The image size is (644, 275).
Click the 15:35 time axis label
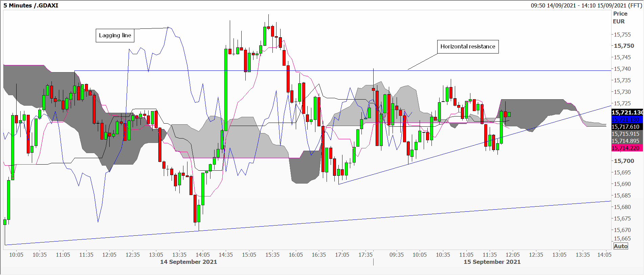[272, 255]
